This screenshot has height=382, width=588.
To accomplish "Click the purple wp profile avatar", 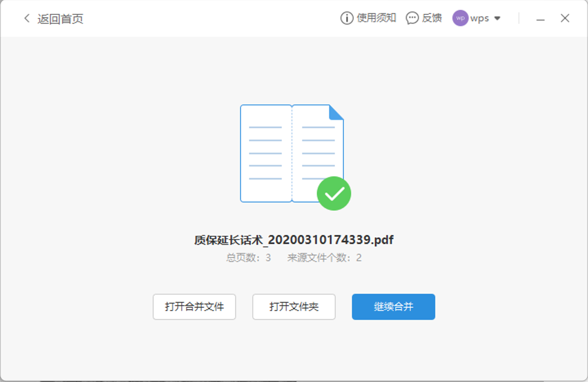I will pos(460,18).
